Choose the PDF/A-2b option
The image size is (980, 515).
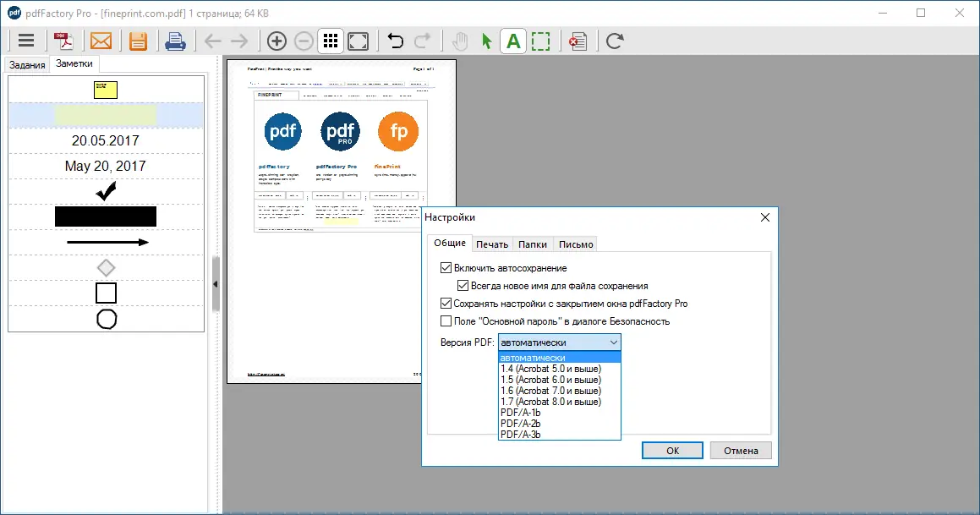pos(560,423)
